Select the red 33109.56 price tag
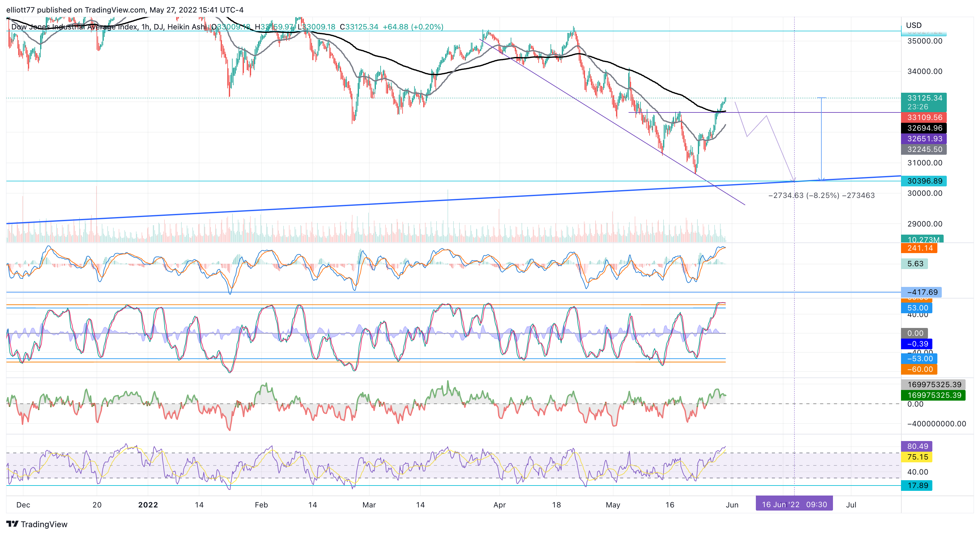Viewport: 980px width, 535px height. pos(924,117)
